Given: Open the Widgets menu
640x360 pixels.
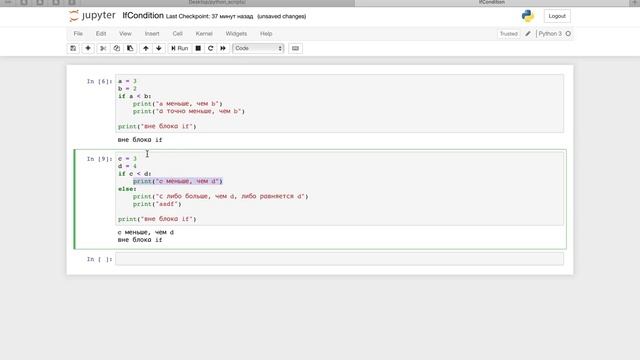Looking at the screenshot, I should tap(236, 33).
